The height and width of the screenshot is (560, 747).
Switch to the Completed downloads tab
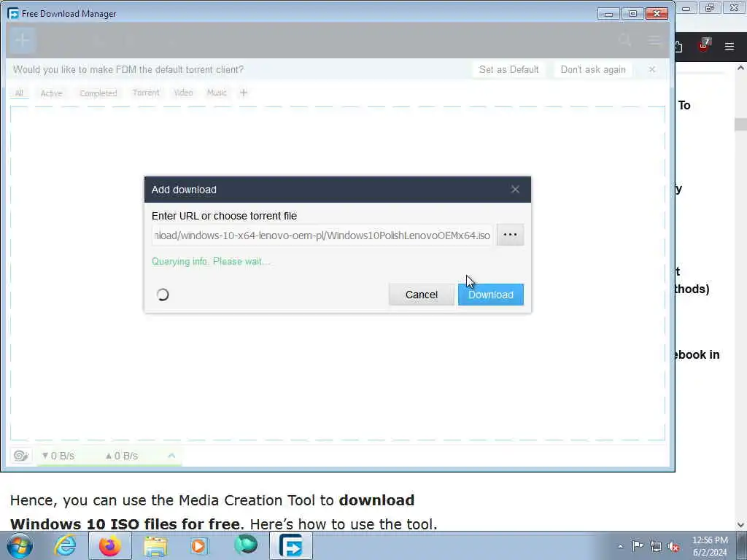pyautogui.click(x=98, y=93)
